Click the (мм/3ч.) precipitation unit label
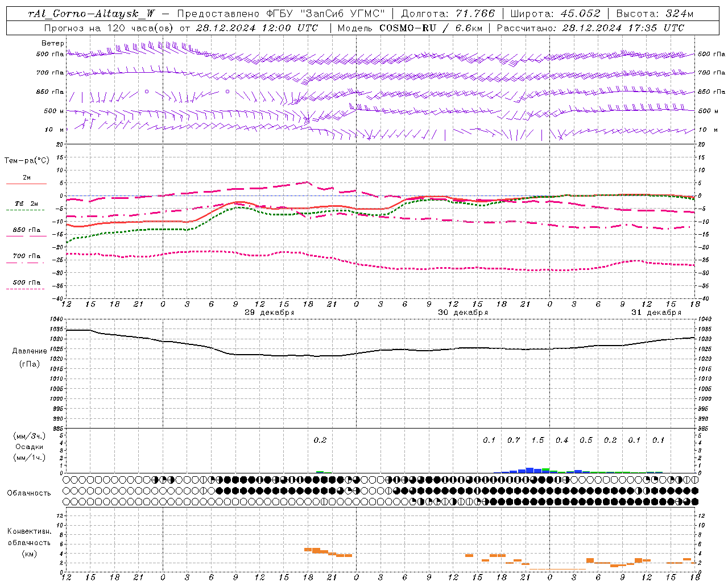 pyautogui.click(x=30, y=436)
